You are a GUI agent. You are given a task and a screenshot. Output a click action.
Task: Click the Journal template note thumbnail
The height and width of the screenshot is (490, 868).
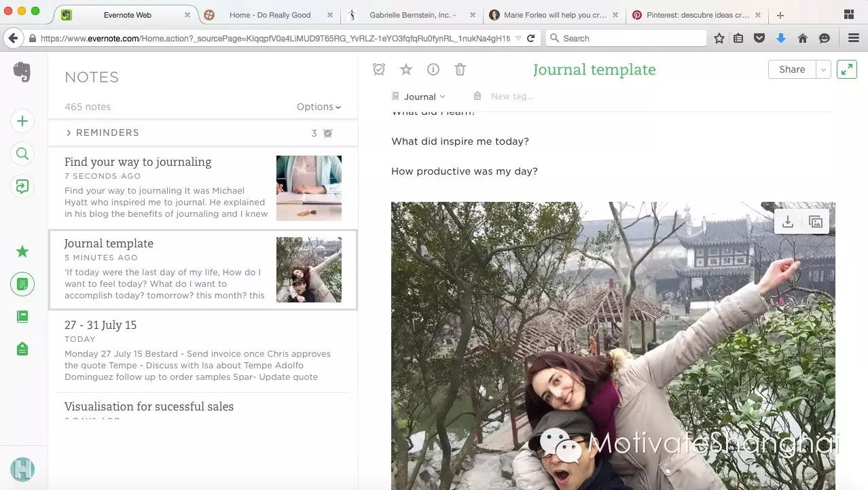(309, 270)
